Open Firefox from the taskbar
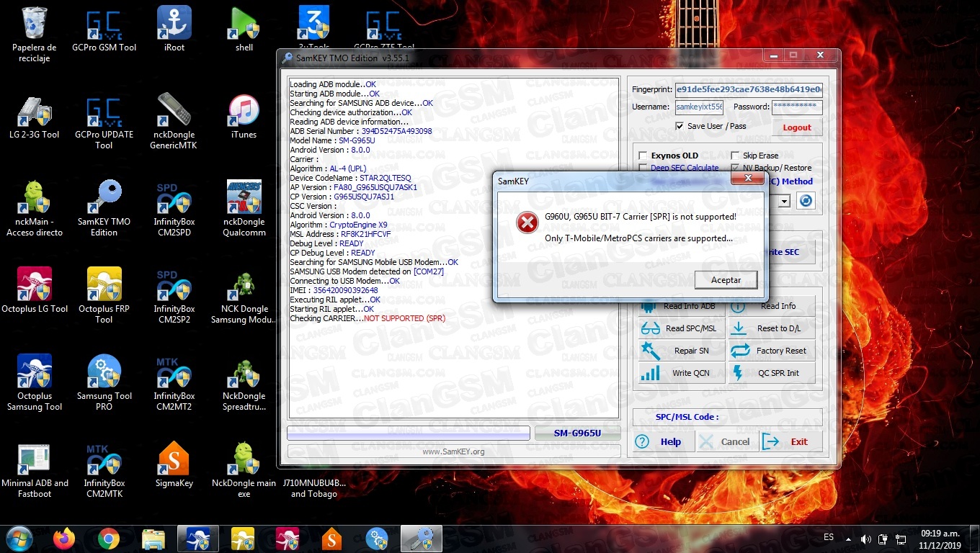Viewport: 980px width, 553px height. (64, 538)
